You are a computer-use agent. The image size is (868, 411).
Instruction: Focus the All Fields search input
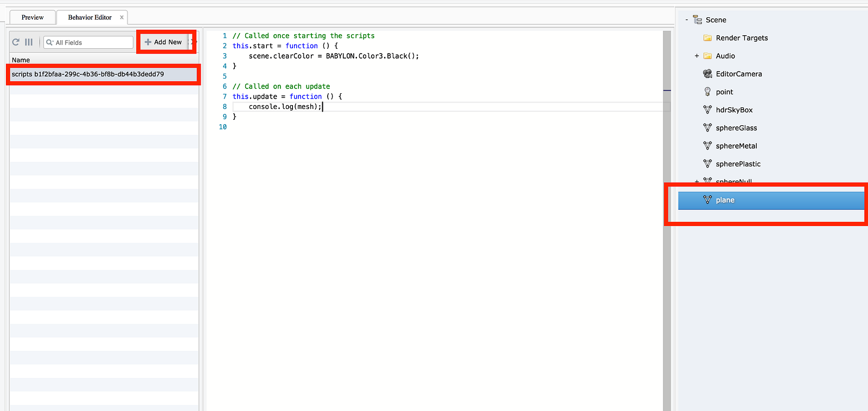[x=88, y=42]
